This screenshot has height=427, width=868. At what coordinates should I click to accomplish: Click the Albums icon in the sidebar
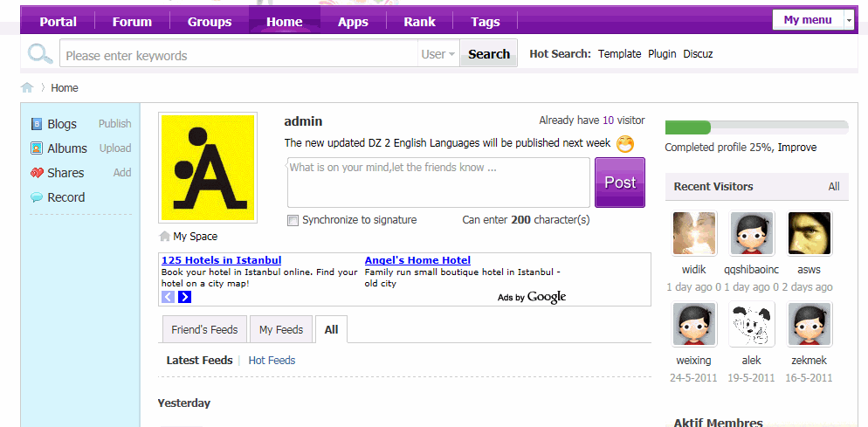[x=37, y=148]
